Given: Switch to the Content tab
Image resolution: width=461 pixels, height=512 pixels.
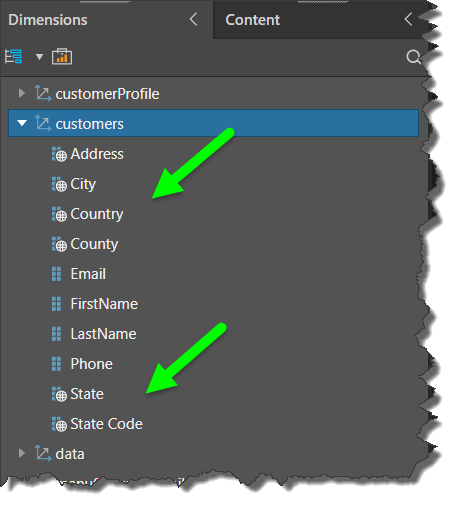Looking at the screenshot, I should point(253,20).
